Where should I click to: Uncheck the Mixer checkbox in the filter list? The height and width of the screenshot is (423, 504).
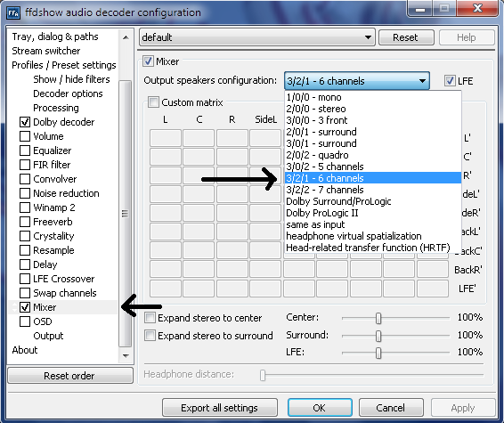point(25,307)
